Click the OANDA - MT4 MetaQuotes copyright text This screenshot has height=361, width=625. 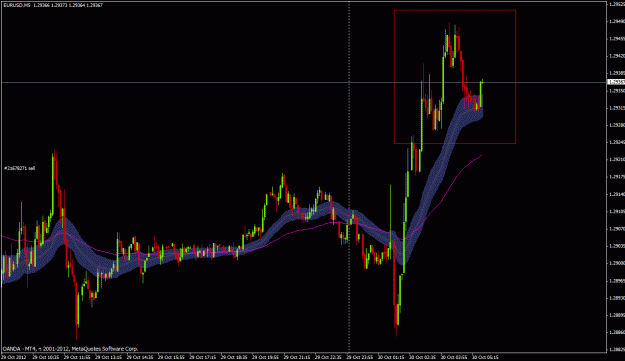pyautogui.click(x=71, y=349)
